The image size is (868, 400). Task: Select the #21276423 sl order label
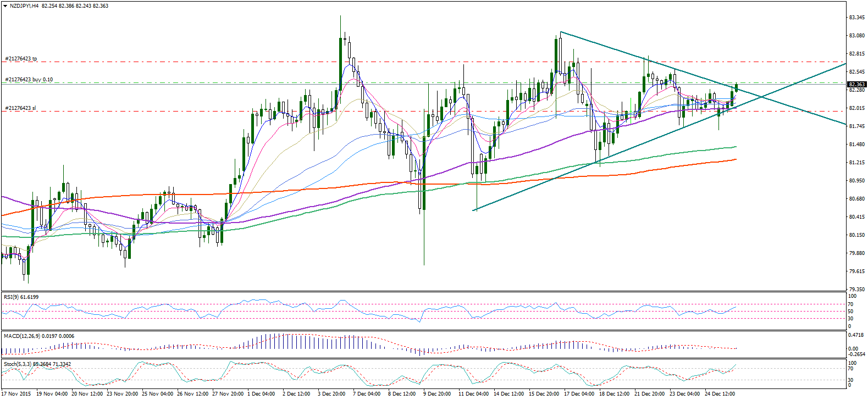[x=20, y=108]
